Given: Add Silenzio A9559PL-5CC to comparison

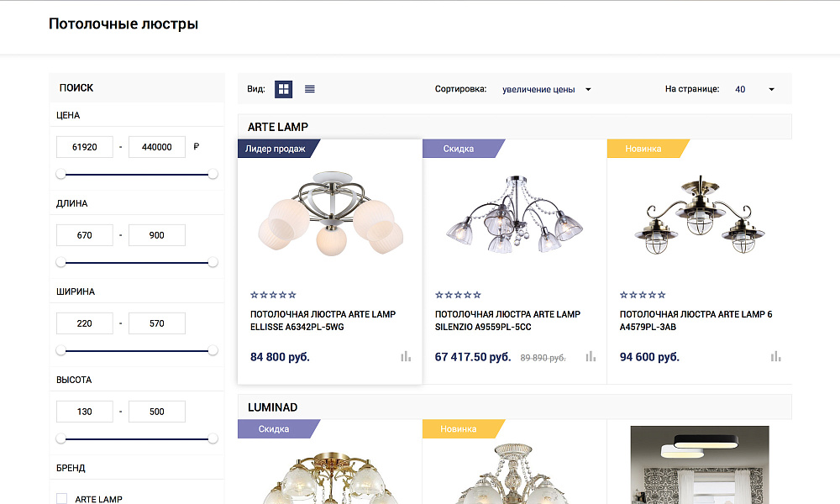Looking at the screenshot, I should (x=591, y=356).
